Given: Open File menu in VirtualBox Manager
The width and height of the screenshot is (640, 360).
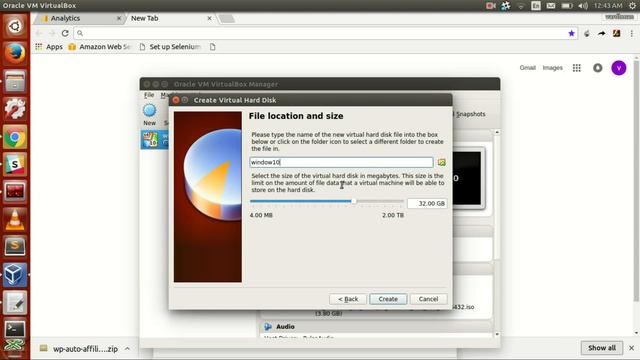Looking at the screenshot, I should (149, 95).
